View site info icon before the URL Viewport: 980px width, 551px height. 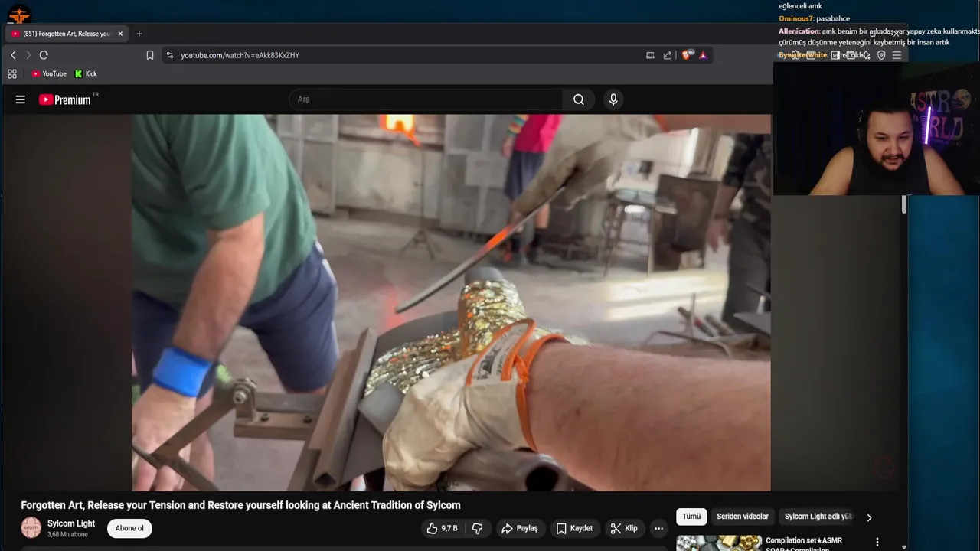(x=169, y=55)
